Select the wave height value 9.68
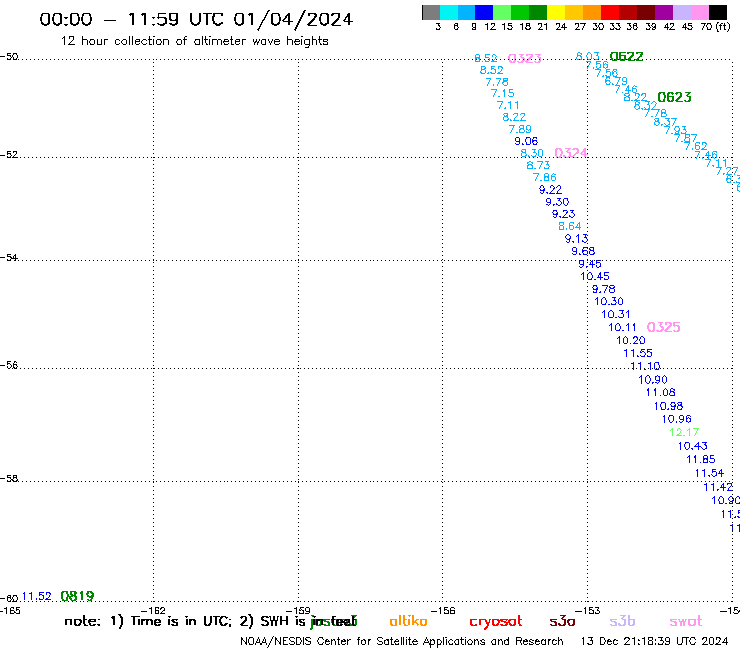Image resolution: width=740 pixels, height=650 pixels. coord(583,252)
